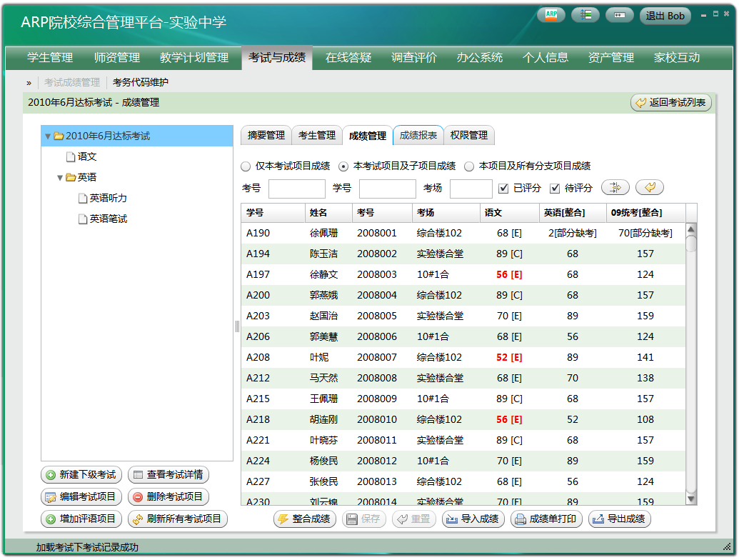Switch to 考生管理 tab
The width and height of the screenshot is (739, 560).
(x=317, y=135)
